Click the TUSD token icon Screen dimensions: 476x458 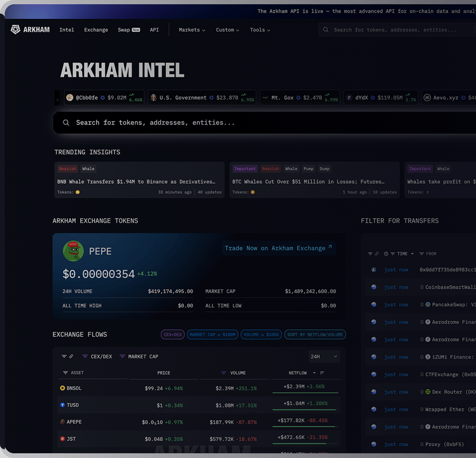coord(62,405)
